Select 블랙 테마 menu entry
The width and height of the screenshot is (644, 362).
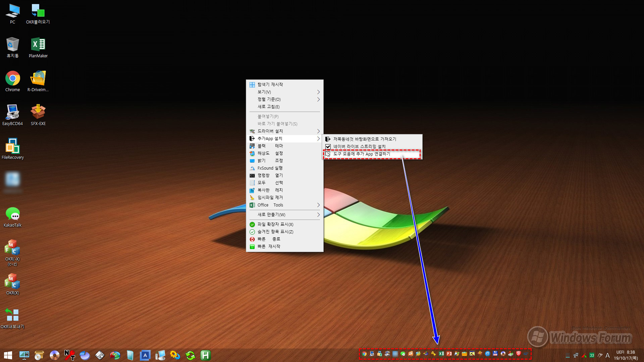pos(284,146)
